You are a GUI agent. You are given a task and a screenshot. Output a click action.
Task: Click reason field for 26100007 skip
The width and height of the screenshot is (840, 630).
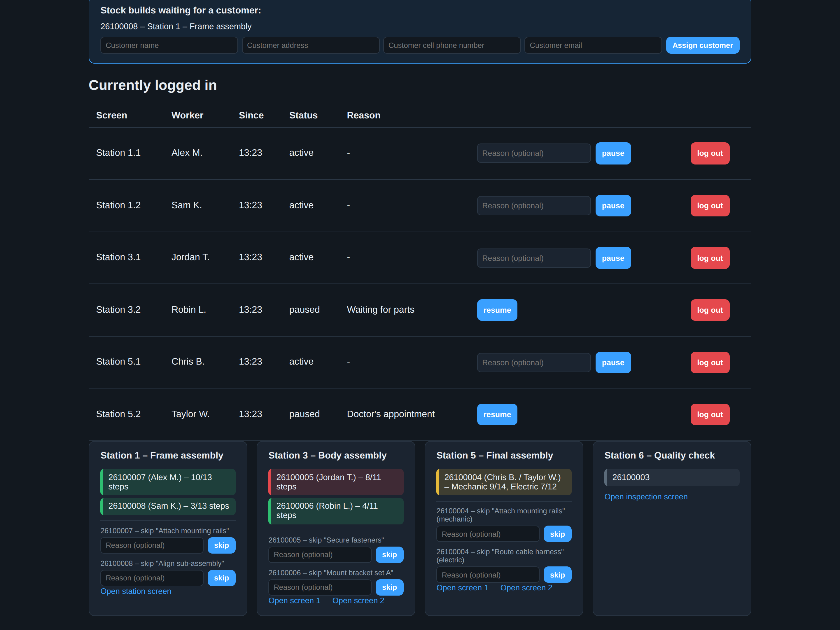152,545
